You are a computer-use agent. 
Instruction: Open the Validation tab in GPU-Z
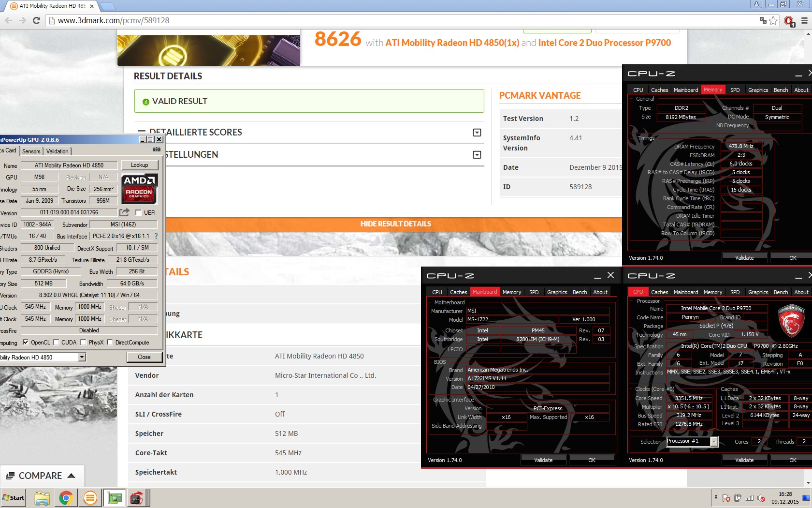point(58,151)
